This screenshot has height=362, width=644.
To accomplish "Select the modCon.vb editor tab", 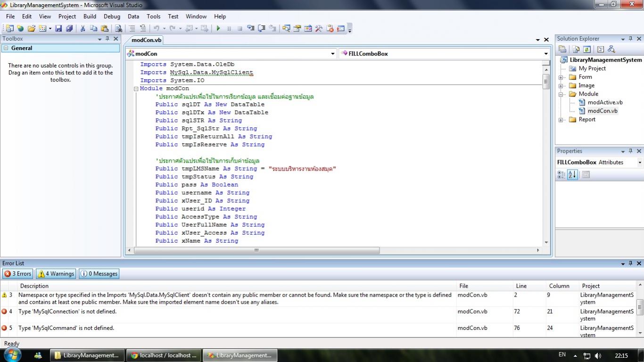I will click(x=146, y=40).
